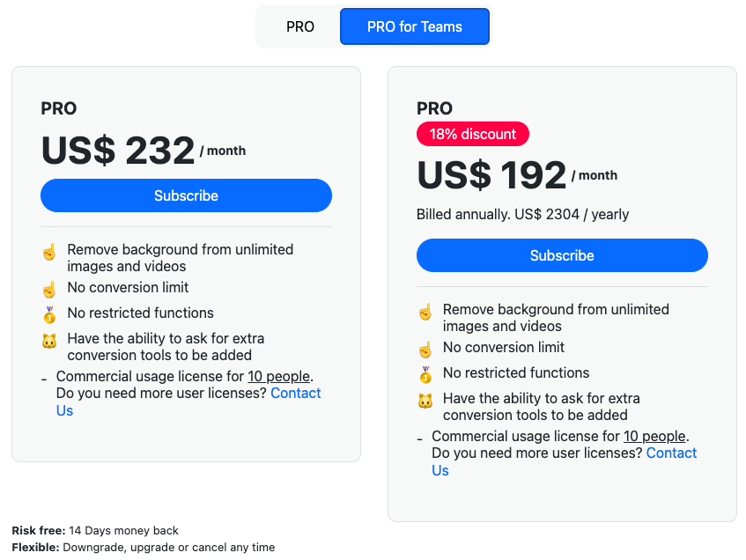The width and height of the screenshot is (746, 560).
Task: Open Contact Us link in annual plan card
Action: pos(565,461)
